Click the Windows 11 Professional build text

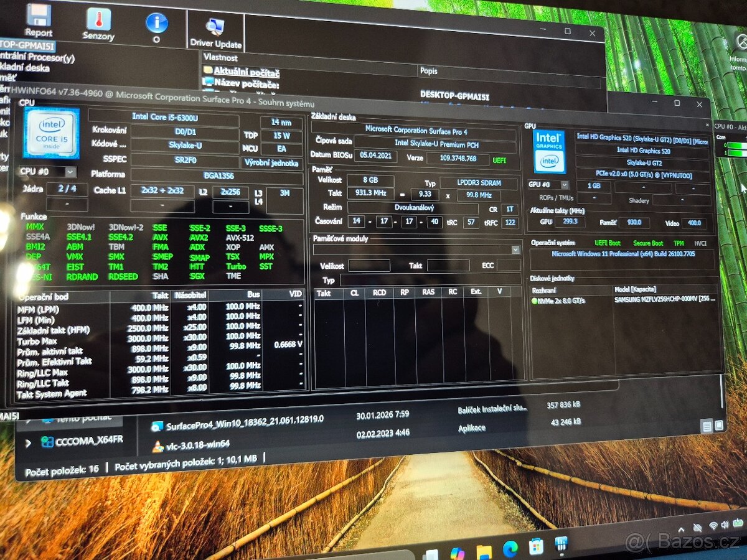[x=622, y=254]
